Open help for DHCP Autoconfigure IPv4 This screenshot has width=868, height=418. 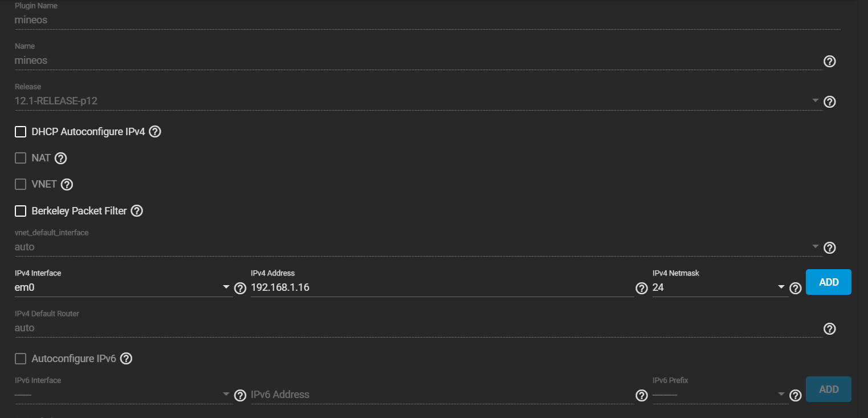pos(155,132)
